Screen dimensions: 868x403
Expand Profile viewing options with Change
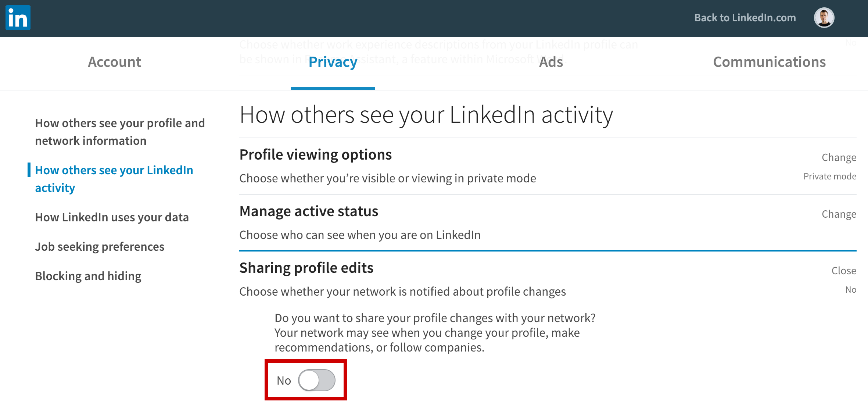coord(839,157)
